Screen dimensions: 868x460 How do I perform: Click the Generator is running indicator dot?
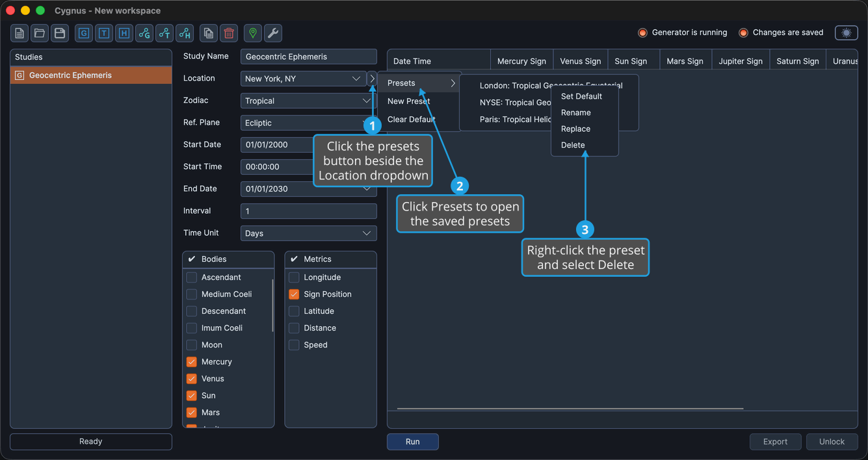(642, 32)
